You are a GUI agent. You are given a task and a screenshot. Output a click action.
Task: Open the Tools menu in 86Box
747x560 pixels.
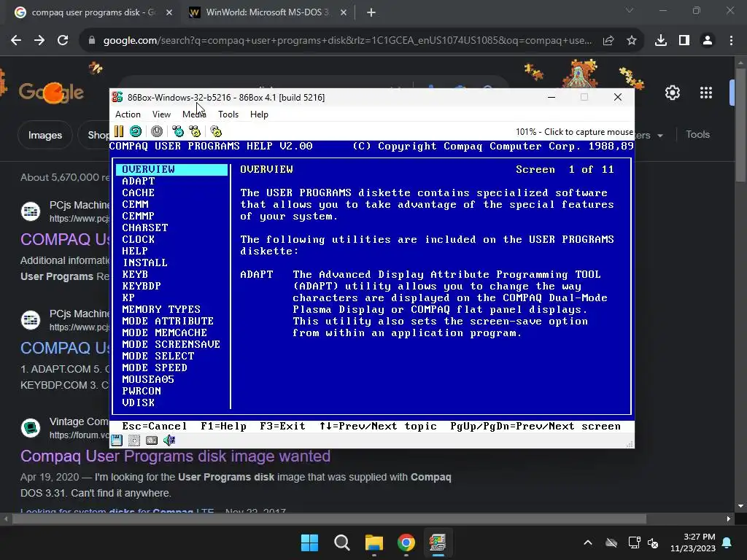[228, 114]
